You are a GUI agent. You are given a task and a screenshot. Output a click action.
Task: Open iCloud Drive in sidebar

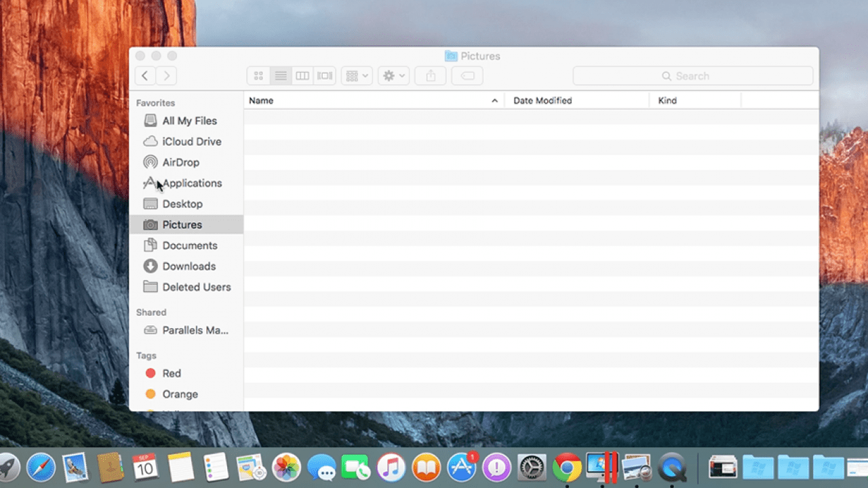point(186,142)
